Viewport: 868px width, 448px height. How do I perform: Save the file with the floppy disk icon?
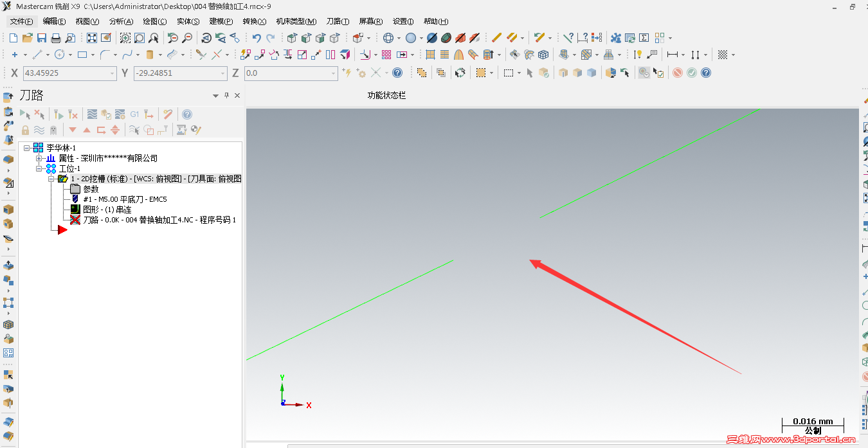tap(41, 38)
